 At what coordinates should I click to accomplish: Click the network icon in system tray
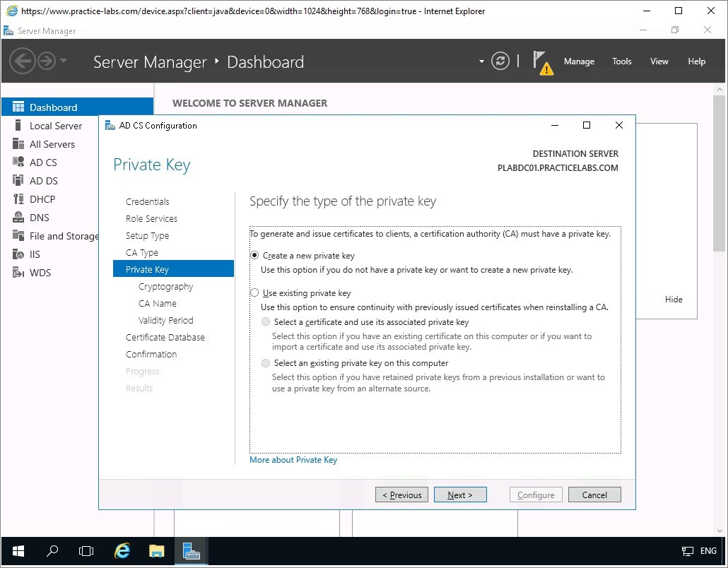pyautogui.click(x=687, y=551)
